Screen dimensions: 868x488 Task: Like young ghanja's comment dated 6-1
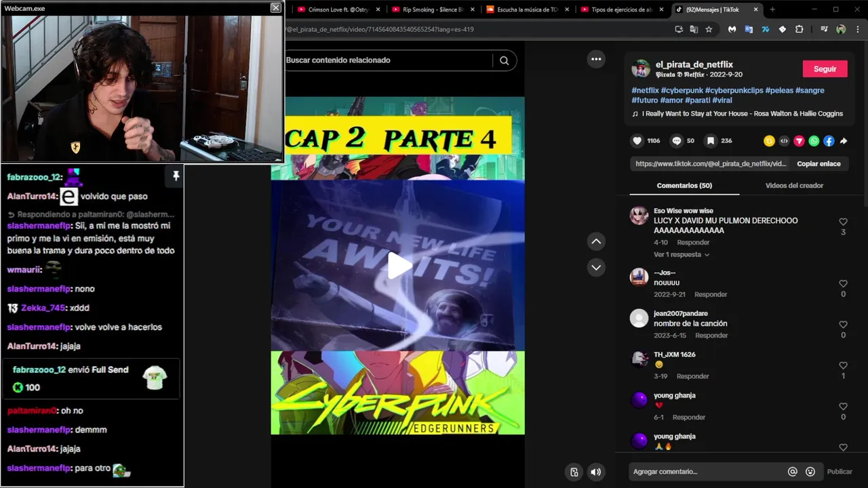tap(843, 407)
